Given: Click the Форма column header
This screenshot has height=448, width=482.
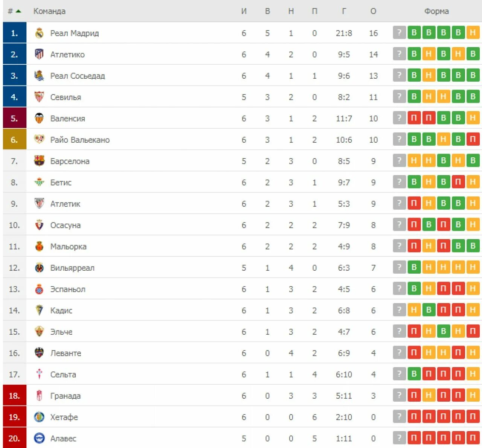Looking at the screenshot, I should [436, 11].
